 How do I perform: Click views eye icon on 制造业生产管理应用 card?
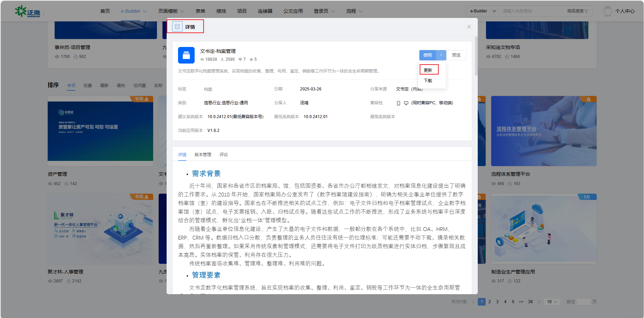pyautogui.click(x=494, y=281)
